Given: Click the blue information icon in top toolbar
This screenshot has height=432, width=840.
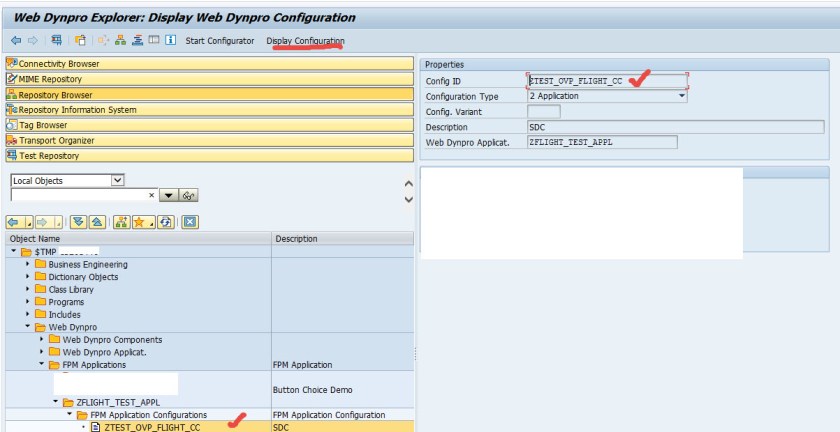Looking at the screenshot, I should (x=170, y=40).
